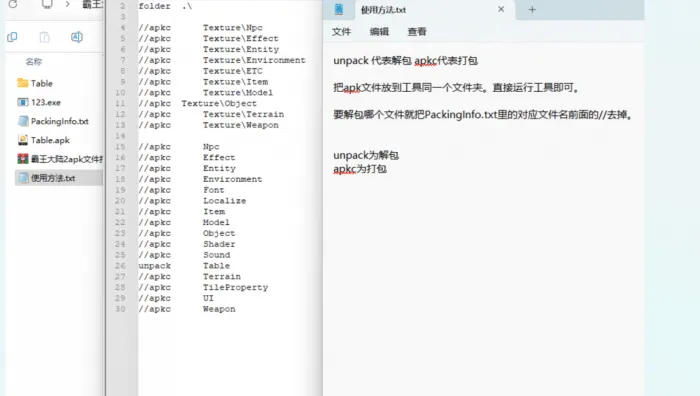
Task: Open the 查看 menu in Notepad
Action: pos(417,32)
